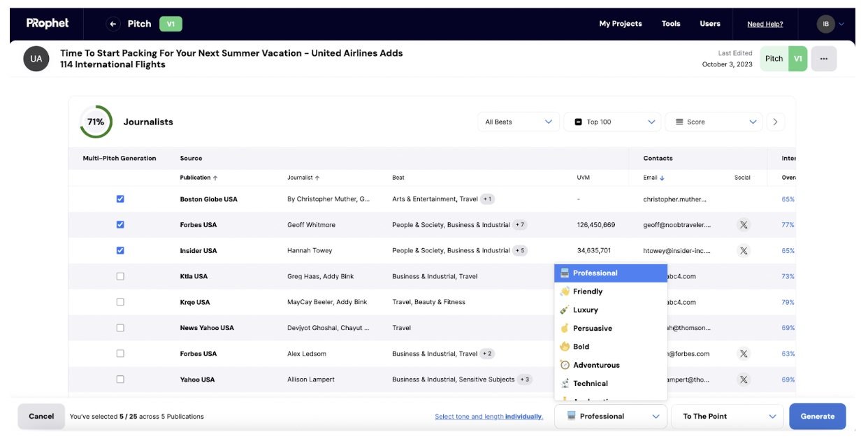Open the Score sort dropdown
Image resolution: width=868 pixels, height=446 pixels.
tap(714, 122)
